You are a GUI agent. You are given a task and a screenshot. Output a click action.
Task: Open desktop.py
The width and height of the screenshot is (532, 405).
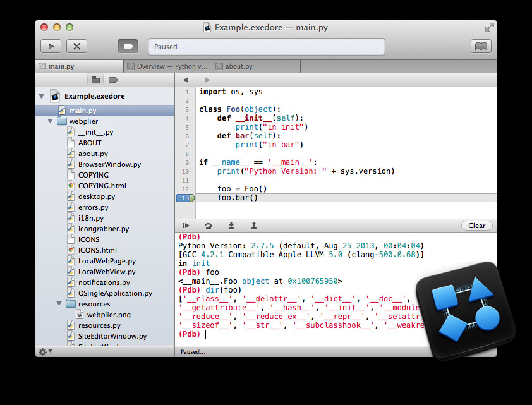pos(97,196)
